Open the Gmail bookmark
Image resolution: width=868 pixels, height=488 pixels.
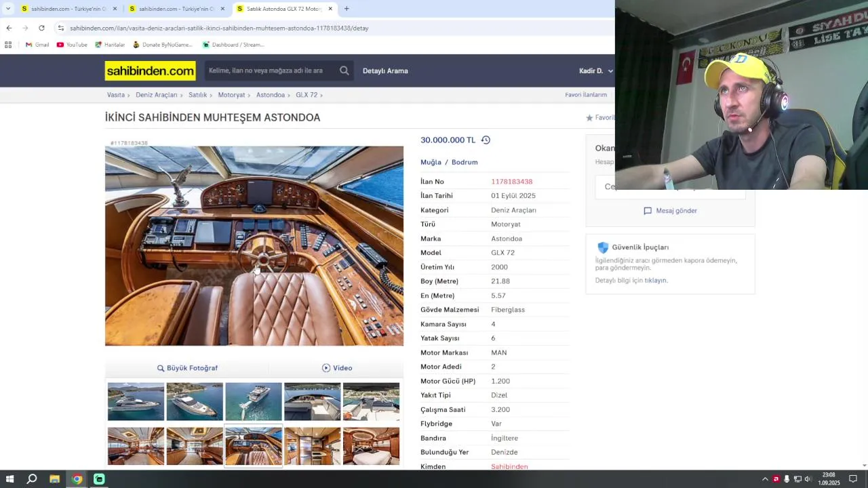(x=37, y=45)
